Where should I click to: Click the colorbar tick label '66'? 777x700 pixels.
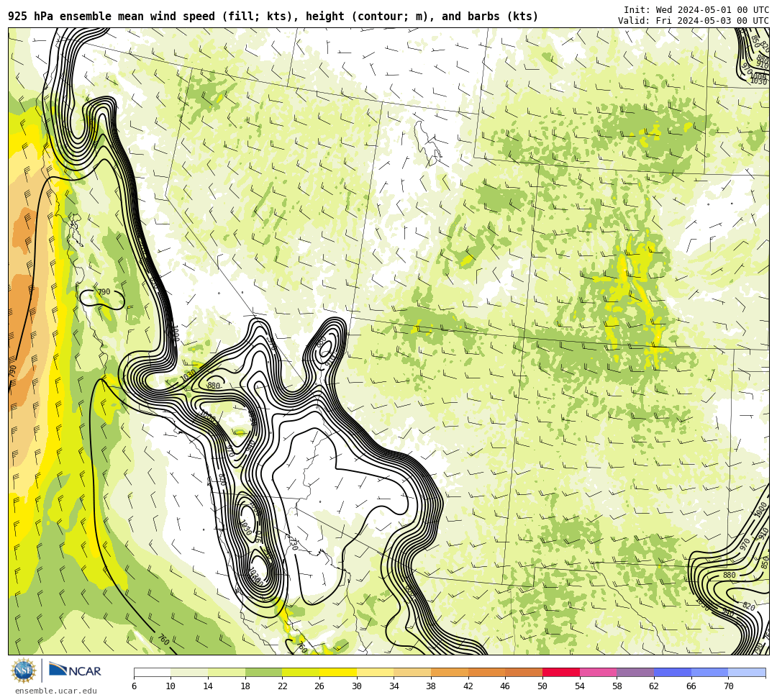[691, 686]
